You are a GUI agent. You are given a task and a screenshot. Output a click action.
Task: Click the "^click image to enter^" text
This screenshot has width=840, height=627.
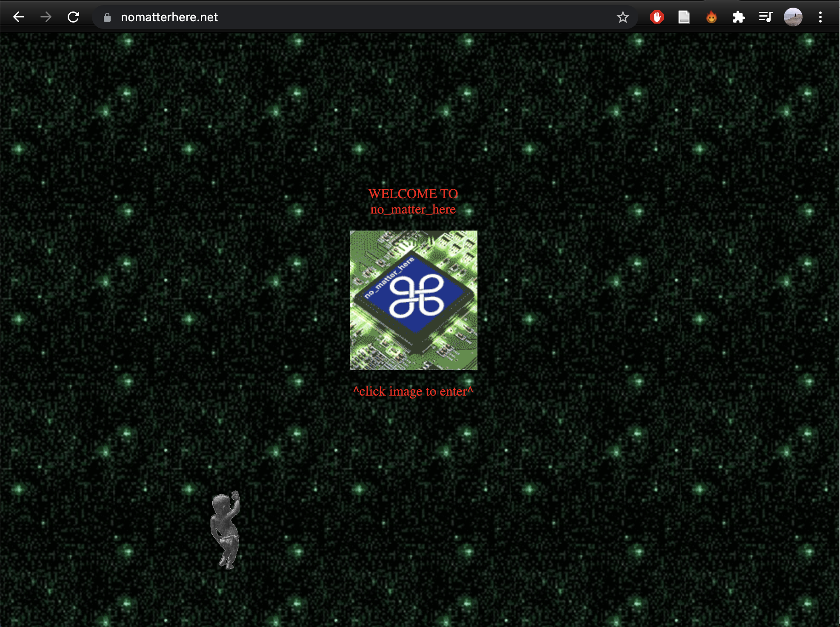click(x=413, y=391)
